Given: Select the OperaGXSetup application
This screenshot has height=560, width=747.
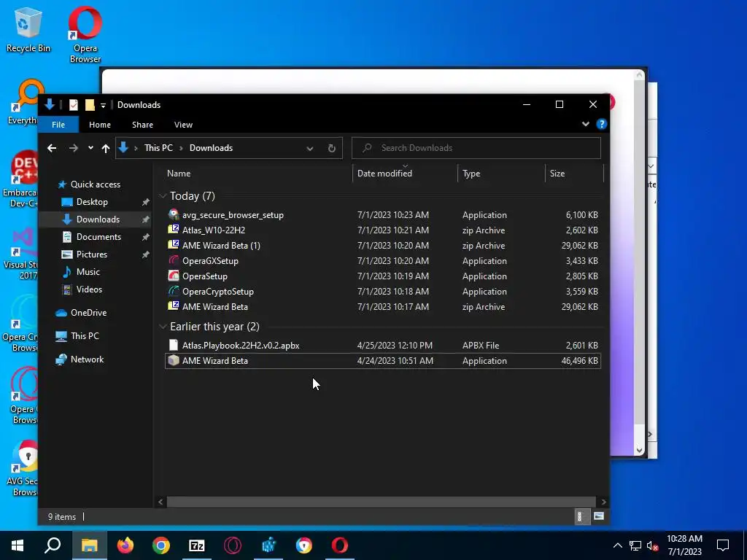Looking at the screenshot, I should [382, 261].
